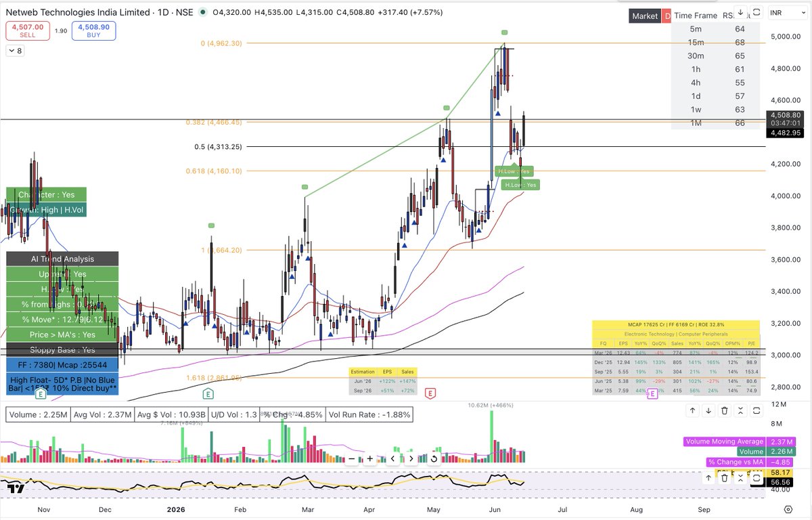Click the Netweb Technologies India Limited symbol title
The width and height of the screenshot is (812, 520).
tap(76, 12)
